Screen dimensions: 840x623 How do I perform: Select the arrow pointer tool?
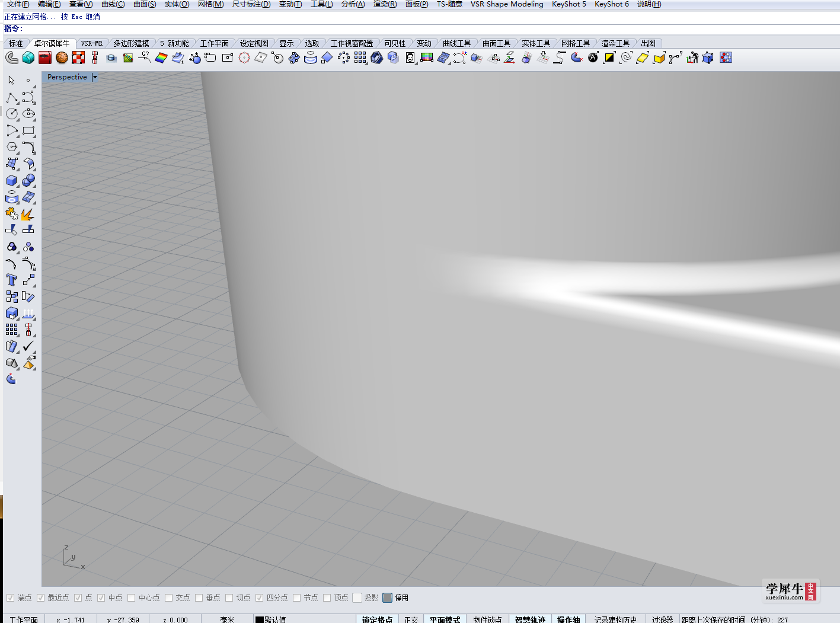pos(11,80)
